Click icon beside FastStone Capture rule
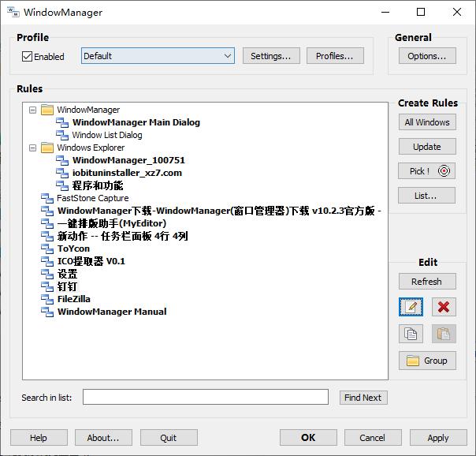Screen dimensions: 476x456 [x=47, y=198]
